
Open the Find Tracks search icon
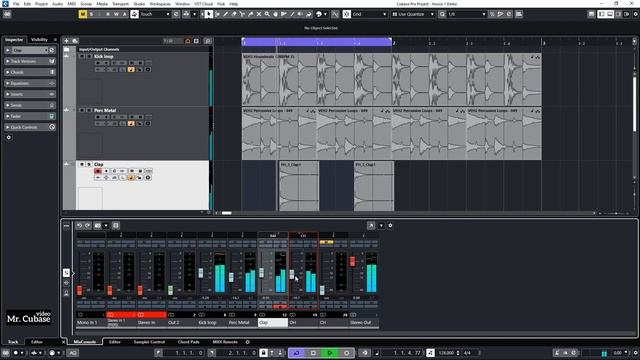pos(208,41)
